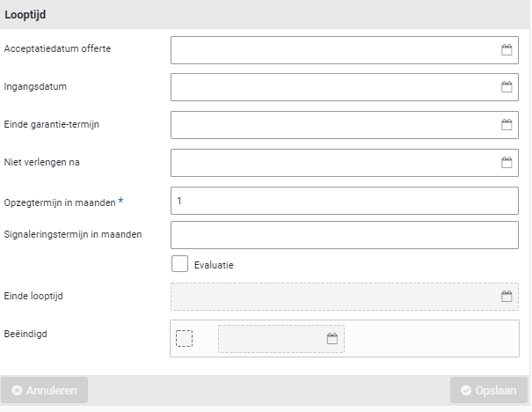Screen dimensions: 532x412
Task: Open calendar picker for Ingangsdatum
Action: 506,87
